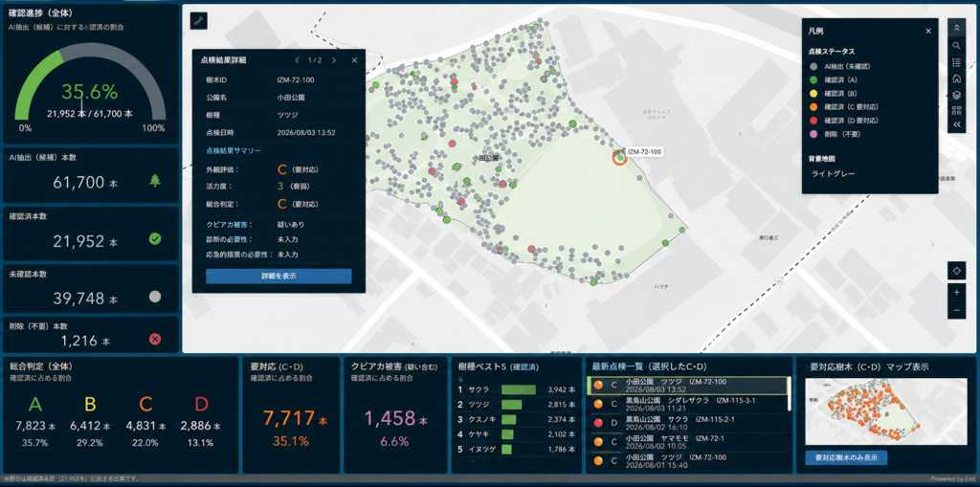Zoom out on the map
Image resolution: width=980 pixels, height=487 pixels.
click(x=956, y=310)
